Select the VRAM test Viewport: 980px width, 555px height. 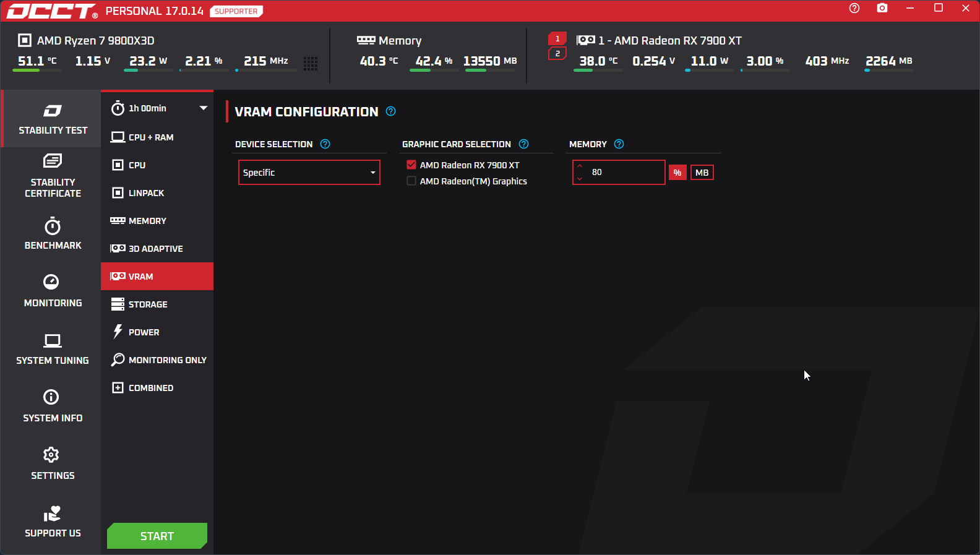coord(157,277)
